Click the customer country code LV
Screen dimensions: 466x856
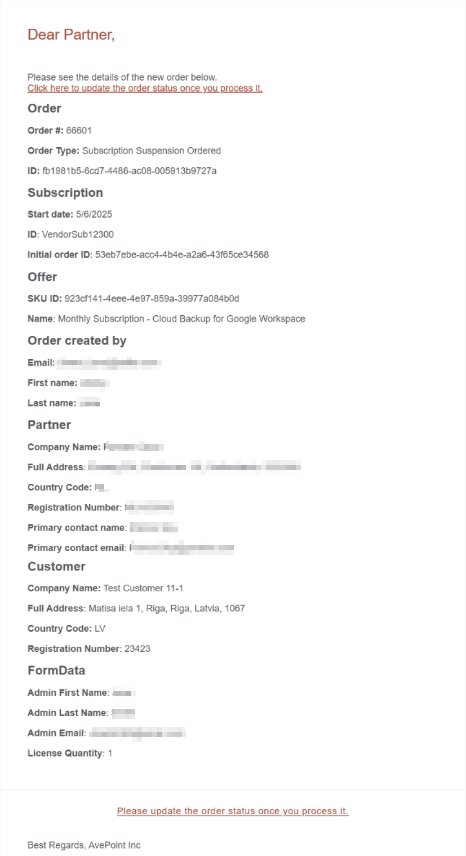tap(100, 628)
